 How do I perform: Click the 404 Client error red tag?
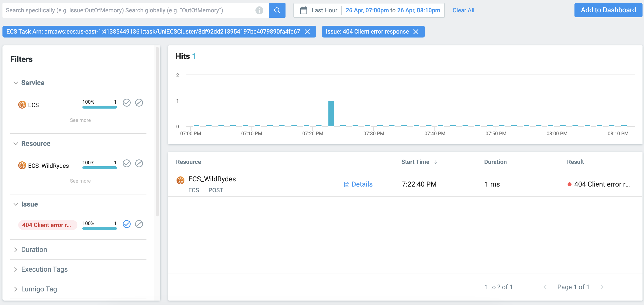pyautogui.click(x=48, y=225)
